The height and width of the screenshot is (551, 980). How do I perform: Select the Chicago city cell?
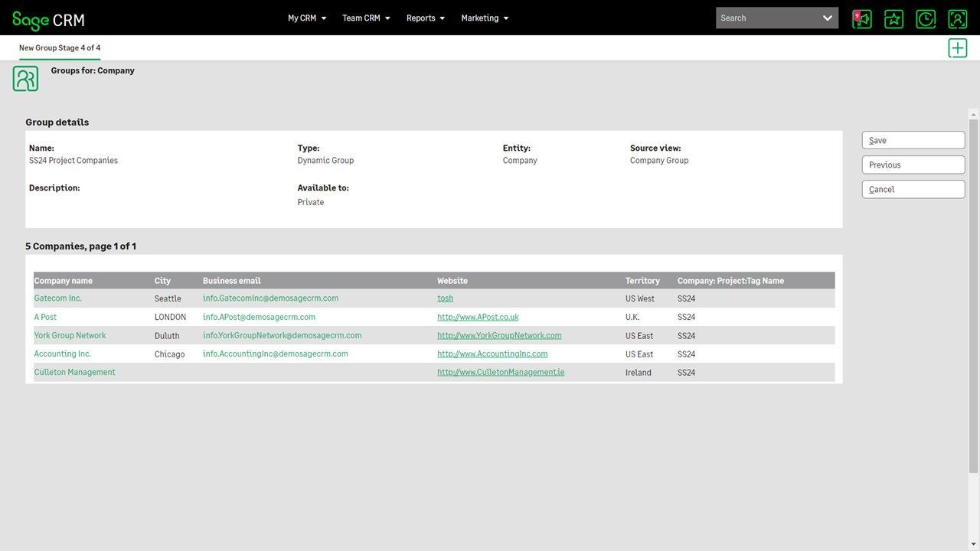coord(169,354)
